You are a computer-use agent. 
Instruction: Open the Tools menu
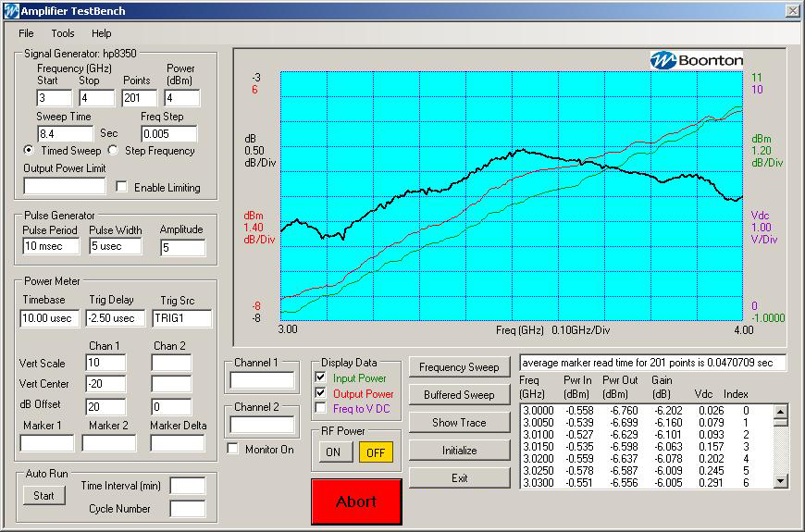[x=63, y=33]
